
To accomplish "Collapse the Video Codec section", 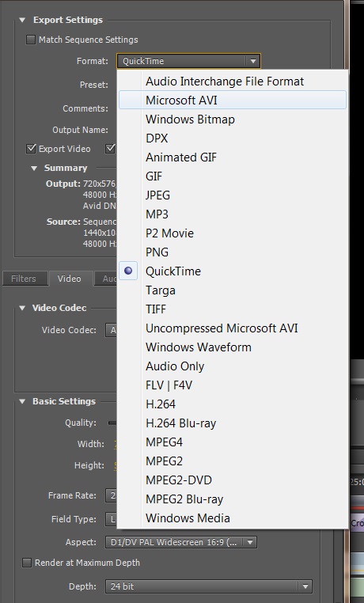I will click(x=22, y=308).
